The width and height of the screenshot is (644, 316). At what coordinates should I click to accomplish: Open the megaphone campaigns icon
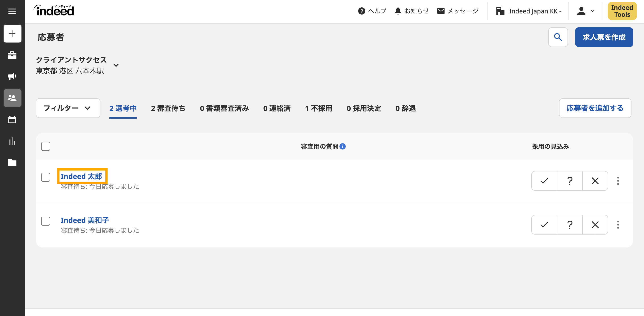(x=12, y=76)
